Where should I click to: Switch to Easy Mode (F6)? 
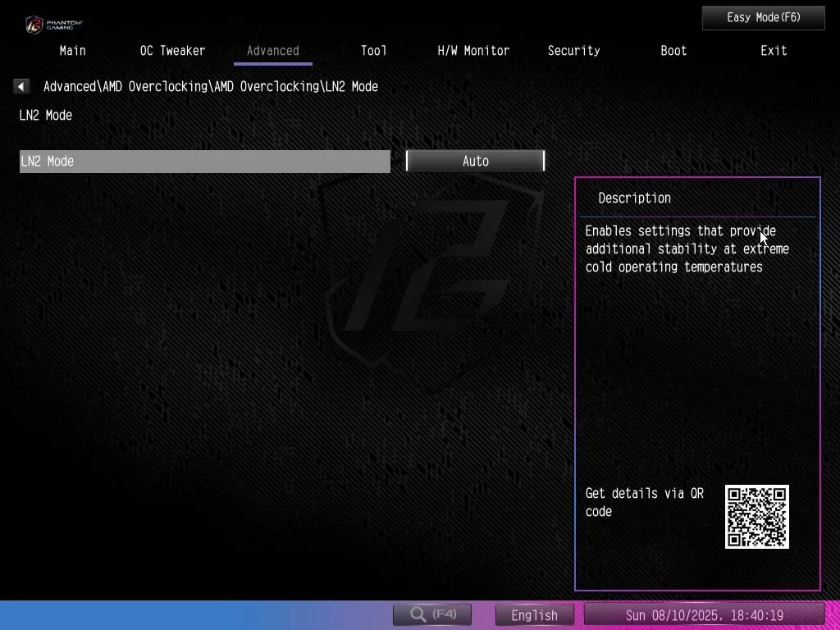point(764,18)
